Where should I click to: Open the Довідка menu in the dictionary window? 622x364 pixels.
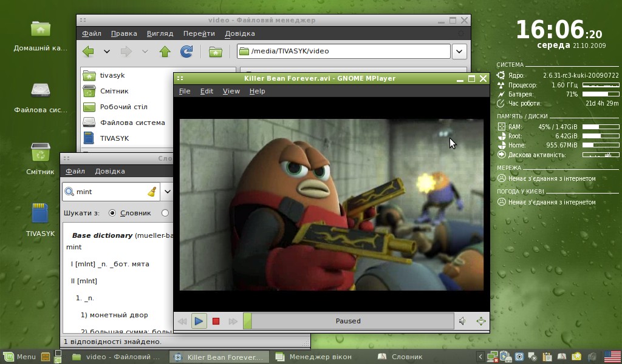[110, 171]
